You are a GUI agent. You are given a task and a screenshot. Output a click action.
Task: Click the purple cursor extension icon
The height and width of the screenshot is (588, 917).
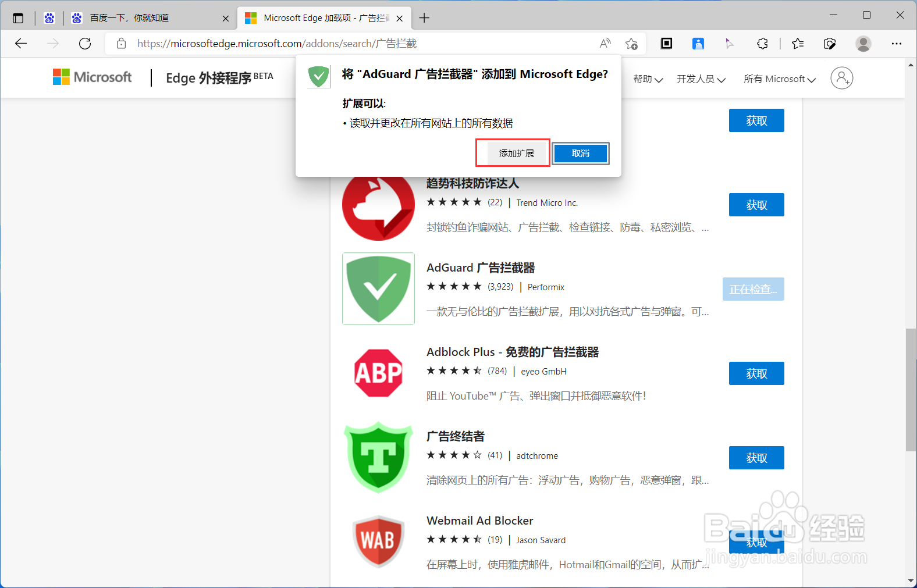(730, 43)
